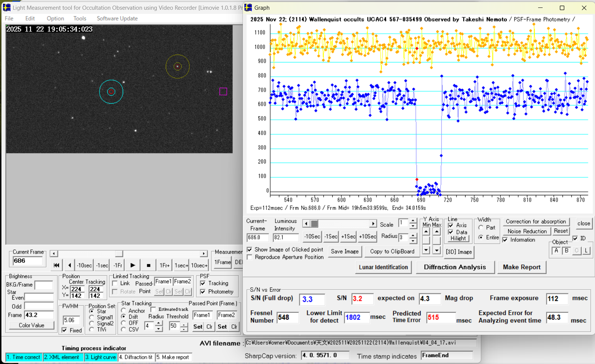Open the Tools menu

click(80, 18)
